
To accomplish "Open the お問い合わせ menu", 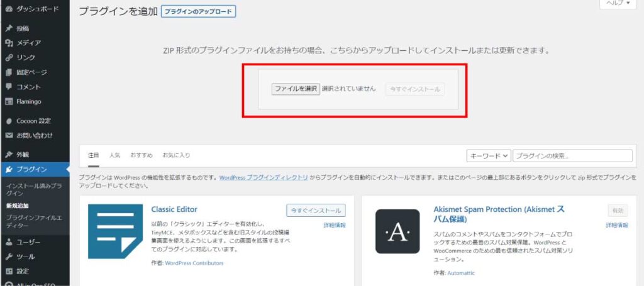I will point(35,135).
